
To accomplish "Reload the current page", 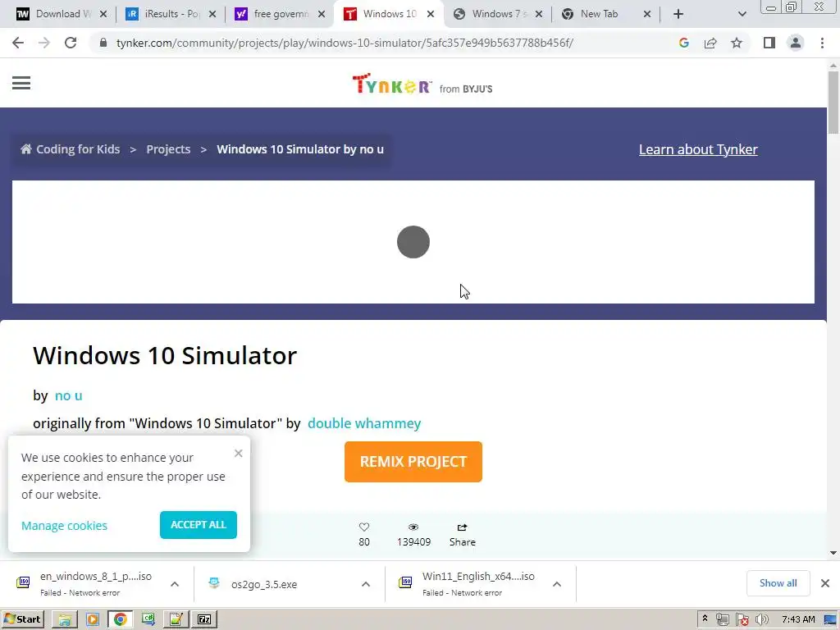I will click(x=71, y=43).
